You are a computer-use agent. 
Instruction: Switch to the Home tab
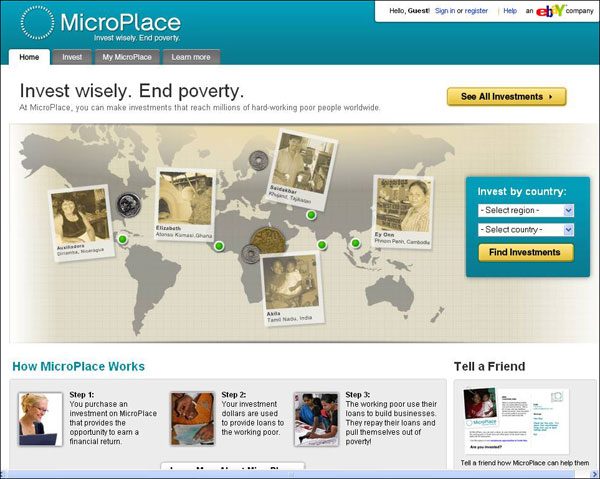[29, 57]
